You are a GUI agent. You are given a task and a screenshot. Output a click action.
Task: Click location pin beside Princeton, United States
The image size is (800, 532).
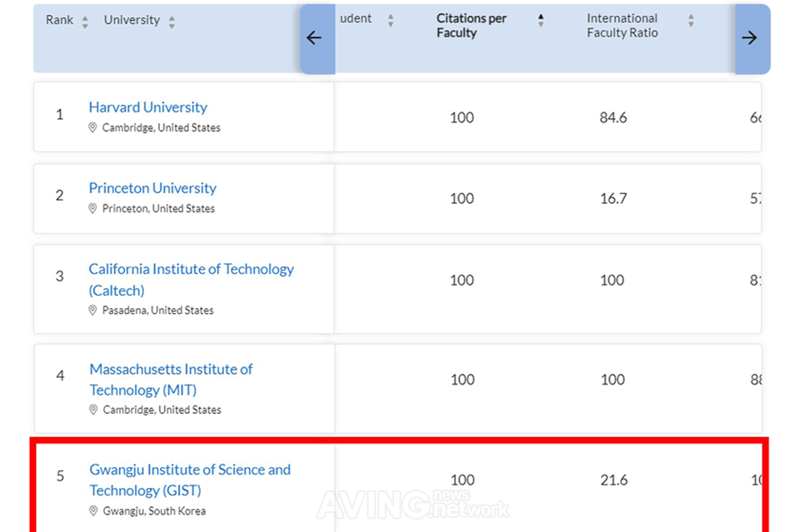coord(92,208)
